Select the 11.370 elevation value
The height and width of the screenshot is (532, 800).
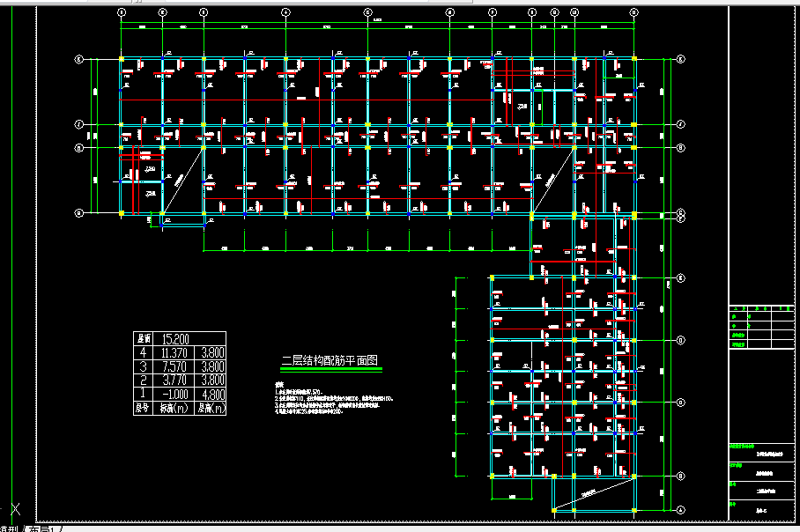[x=174, y=353]
